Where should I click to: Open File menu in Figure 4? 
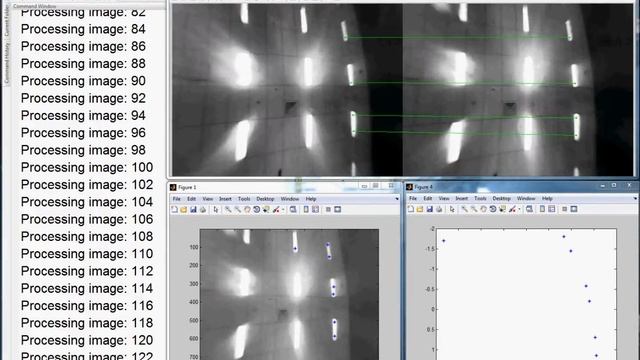tap(413, 198)
